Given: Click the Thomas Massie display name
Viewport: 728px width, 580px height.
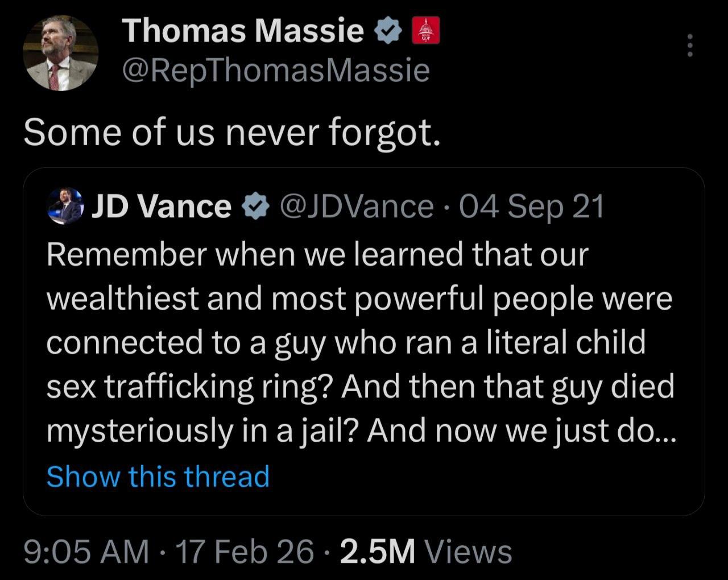Looking at the screenshot, I should click(x=243, y=30).
